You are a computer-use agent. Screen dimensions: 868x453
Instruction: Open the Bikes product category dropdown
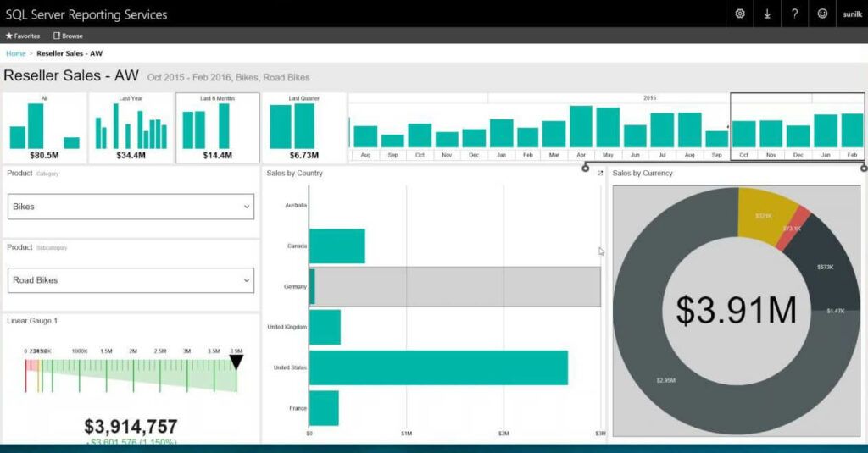pos(131,206)
